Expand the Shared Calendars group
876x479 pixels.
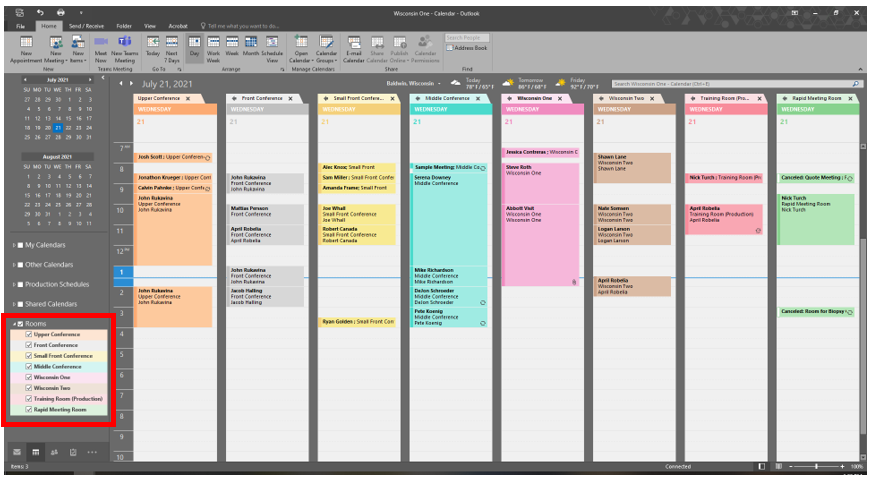[14, 304]
